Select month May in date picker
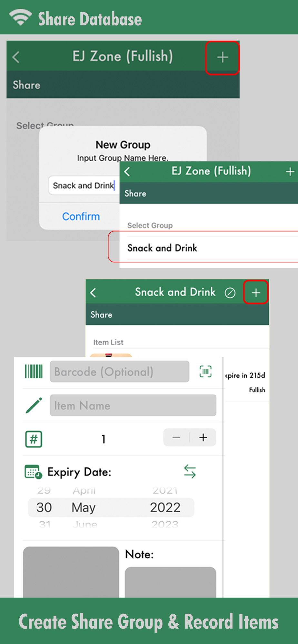This screenshot has height=644, width=298. 84,508
